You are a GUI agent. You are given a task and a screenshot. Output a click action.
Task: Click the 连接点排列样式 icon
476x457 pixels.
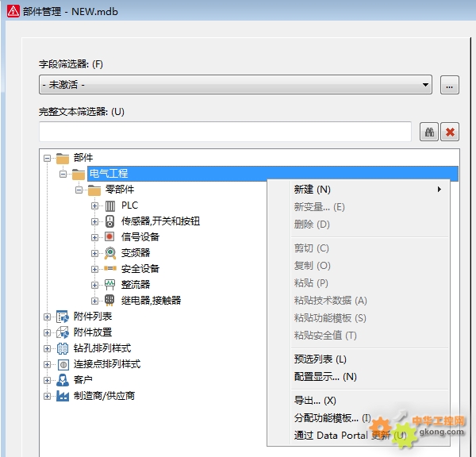coord(63,364)
